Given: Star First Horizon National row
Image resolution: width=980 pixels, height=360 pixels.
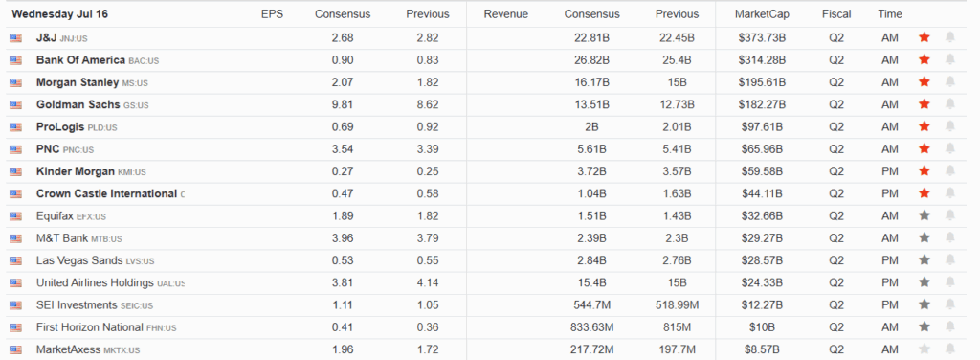Looking at the screenshot, I should click(x=924, y=326).
